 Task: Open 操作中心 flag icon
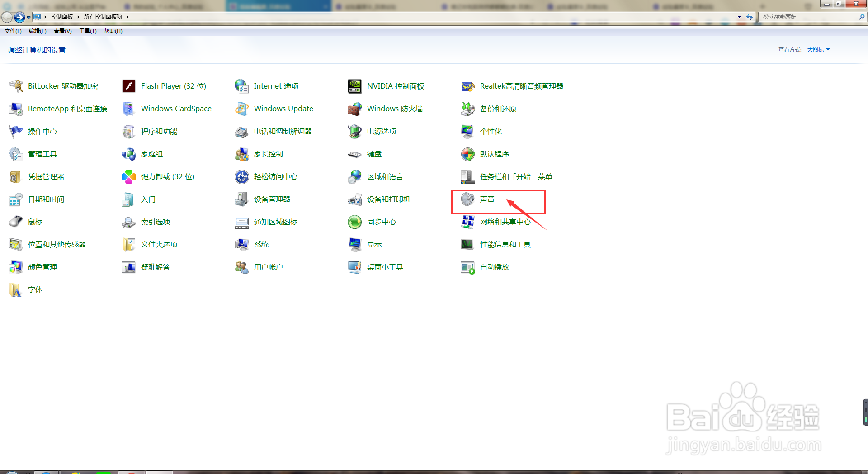[x=16, y=131]
